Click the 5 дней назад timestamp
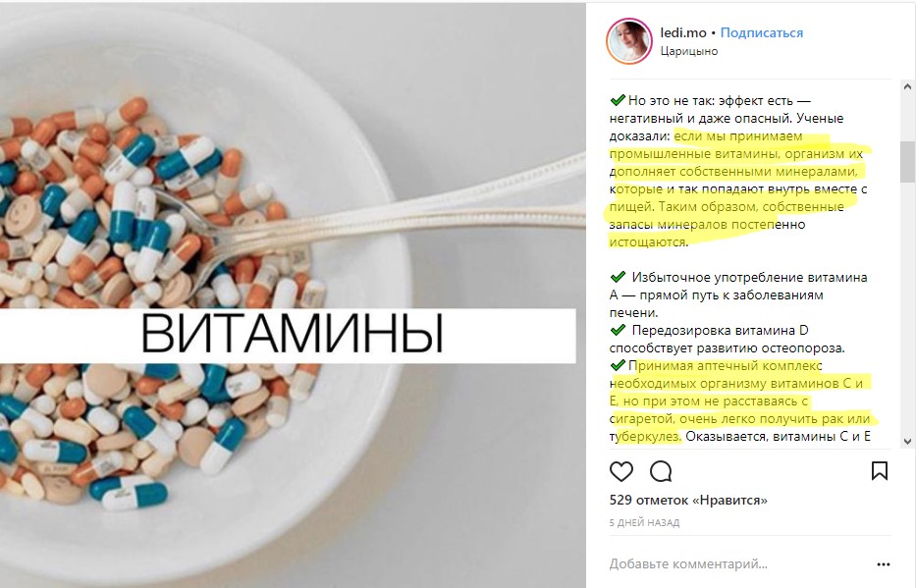The image size is (916, 588). pos(644,522)
